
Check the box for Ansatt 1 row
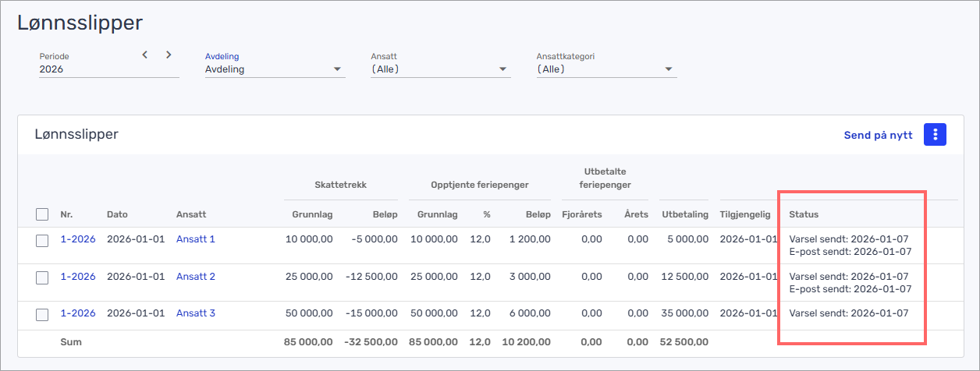(x=42, y=240)
